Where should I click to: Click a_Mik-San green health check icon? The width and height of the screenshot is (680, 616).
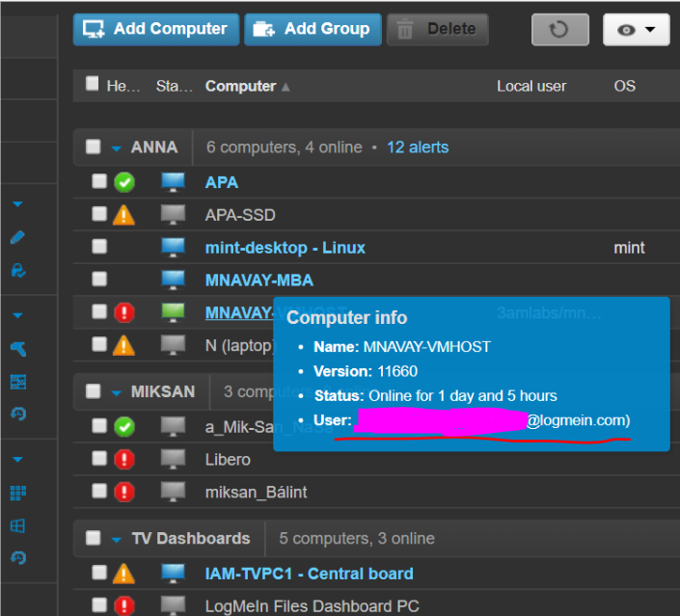124,427
